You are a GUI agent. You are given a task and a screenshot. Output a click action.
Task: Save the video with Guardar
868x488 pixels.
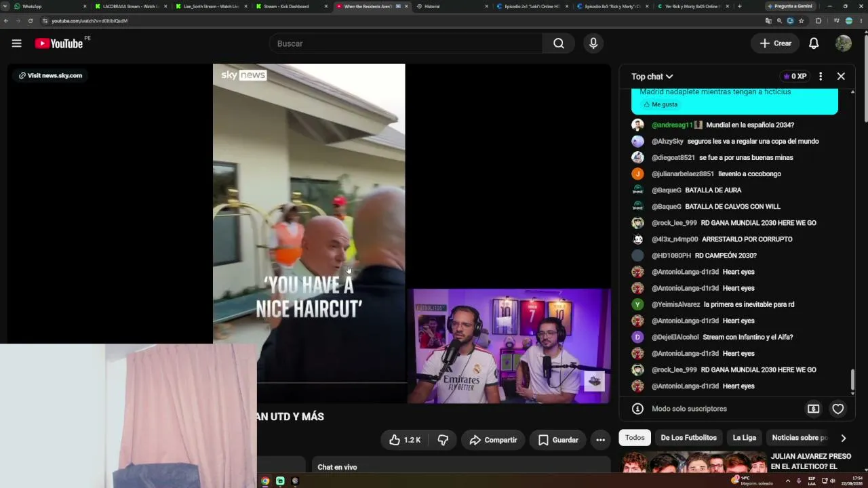point(558,440)
